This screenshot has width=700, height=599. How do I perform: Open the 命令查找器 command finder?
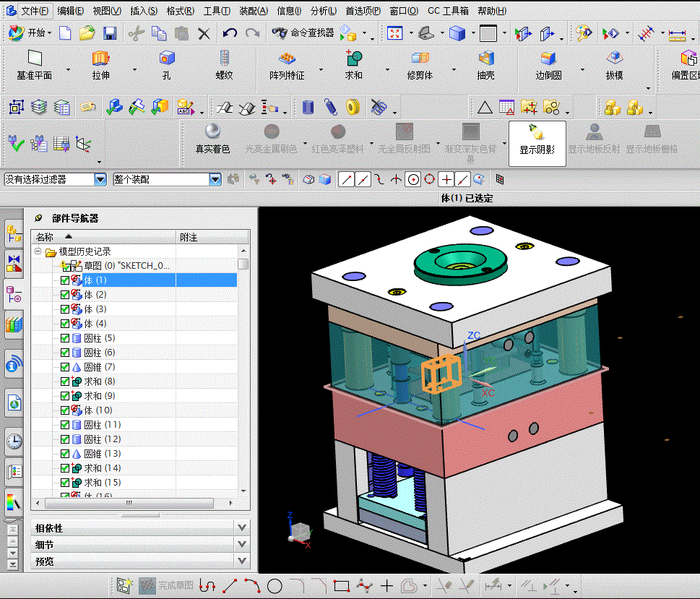click(x=303, y=33)
